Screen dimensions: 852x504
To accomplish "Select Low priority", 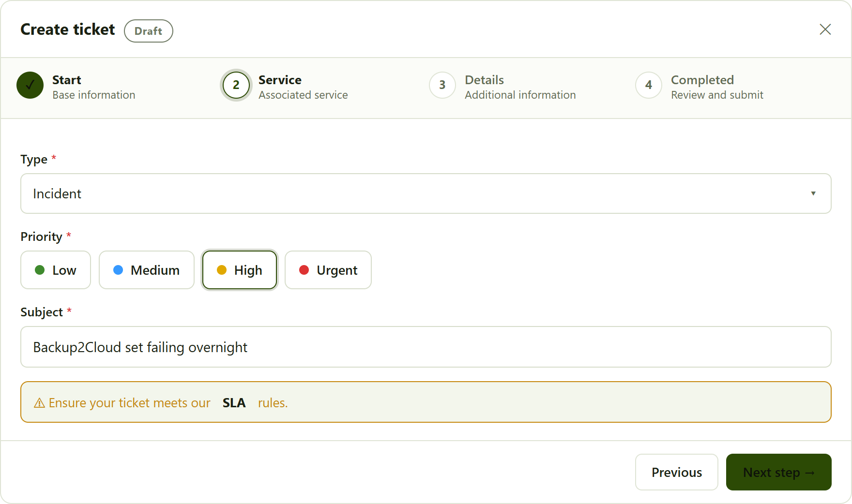I will click(x=56, y=270).
